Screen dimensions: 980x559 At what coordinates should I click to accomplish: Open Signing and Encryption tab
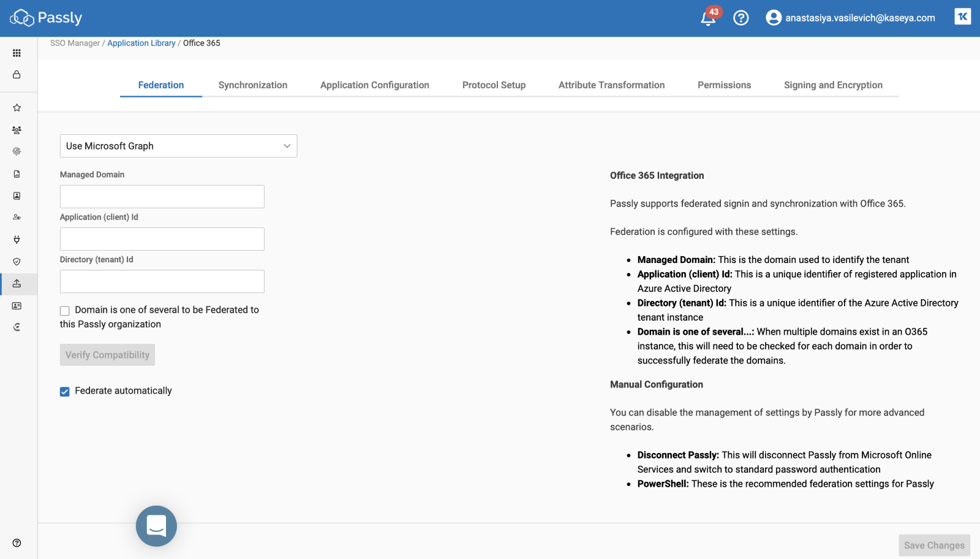click(833, 85)
